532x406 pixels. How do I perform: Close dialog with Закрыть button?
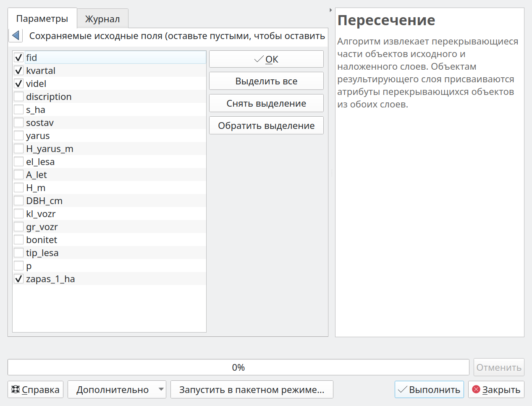point(496,390)
